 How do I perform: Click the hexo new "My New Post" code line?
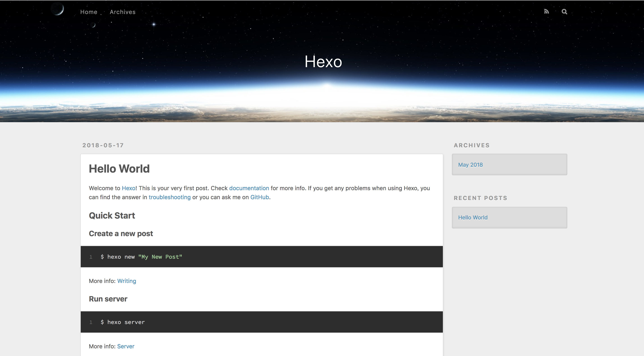tap(141, 257)
